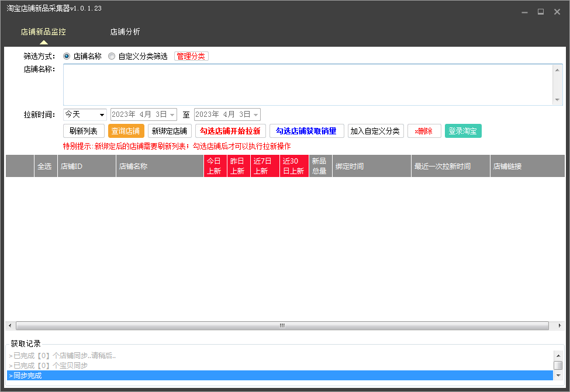Switch to the 店铺分析 tab
Viewport: 570px width, 392px height.
(x=125, y=32)
